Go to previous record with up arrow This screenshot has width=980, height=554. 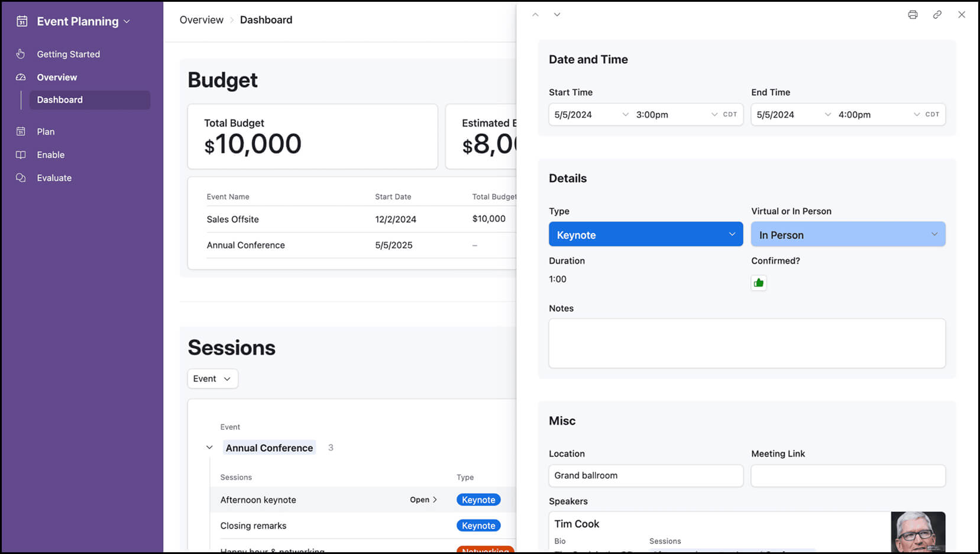tap(535, 15)
